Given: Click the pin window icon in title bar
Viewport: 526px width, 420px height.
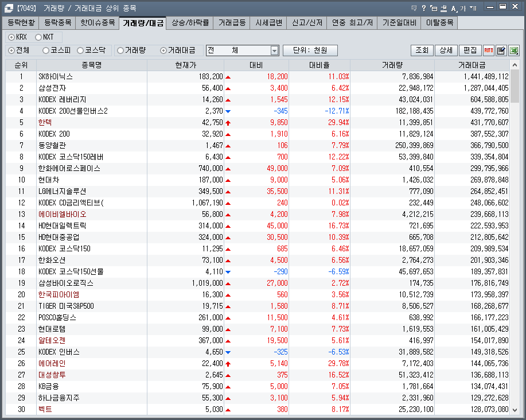Looking at the screenshot, I should (444, 9).
